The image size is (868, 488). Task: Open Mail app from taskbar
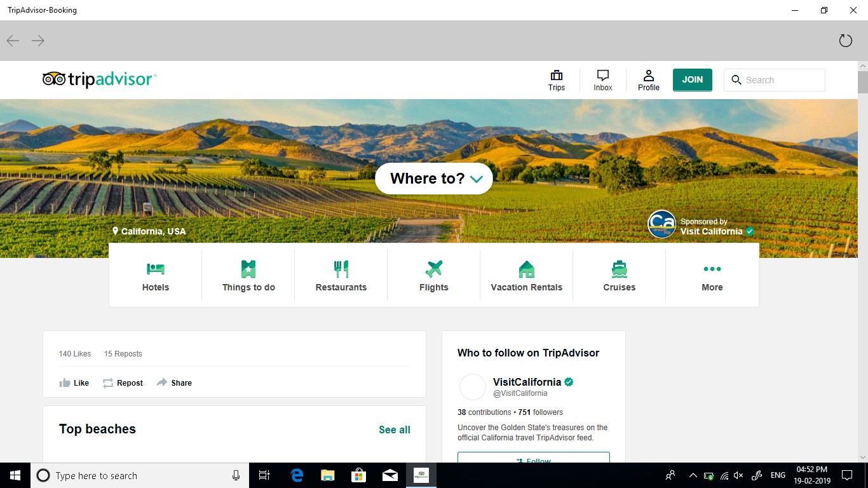tap(390, 475)
